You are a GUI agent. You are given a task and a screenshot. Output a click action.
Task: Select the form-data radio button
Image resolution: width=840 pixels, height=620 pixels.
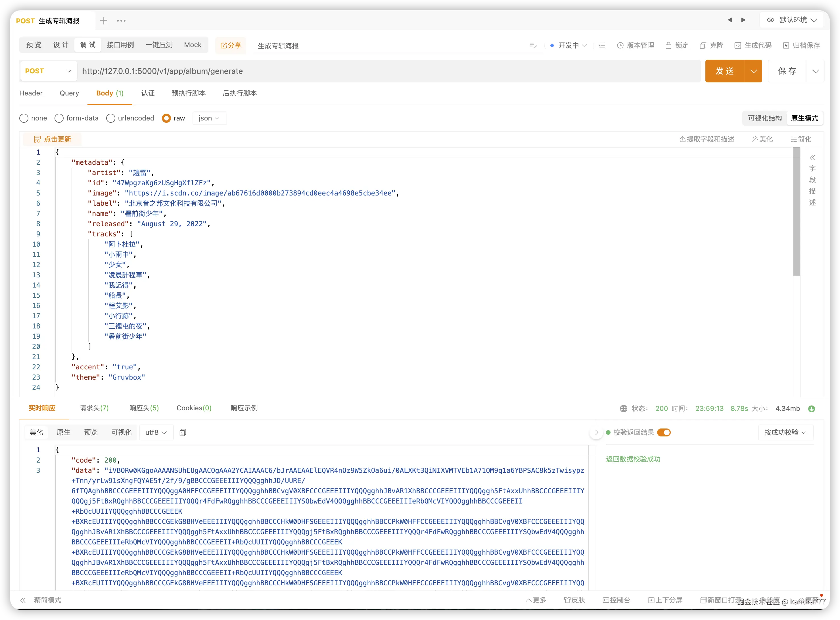tap(59, 118)
